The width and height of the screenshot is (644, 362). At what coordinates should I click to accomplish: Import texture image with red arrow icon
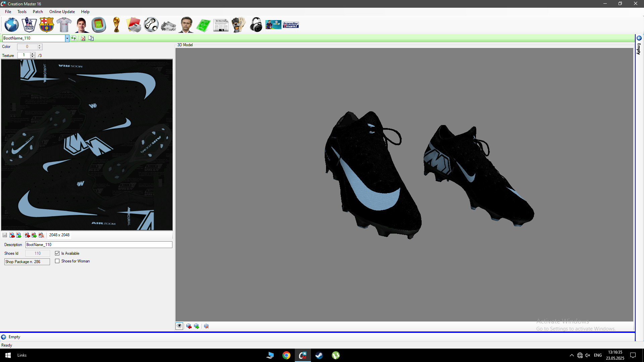tap(12, 235)
